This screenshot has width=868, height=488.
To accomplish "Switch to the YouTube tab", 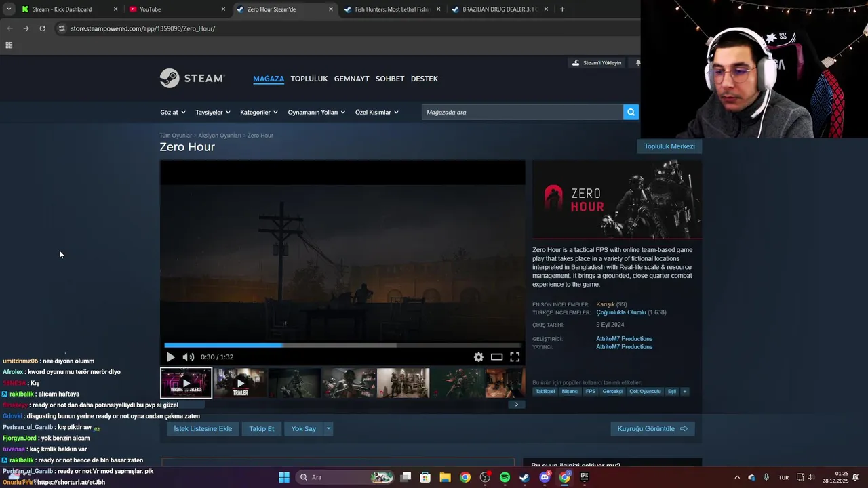I will [x=176, y=9].
